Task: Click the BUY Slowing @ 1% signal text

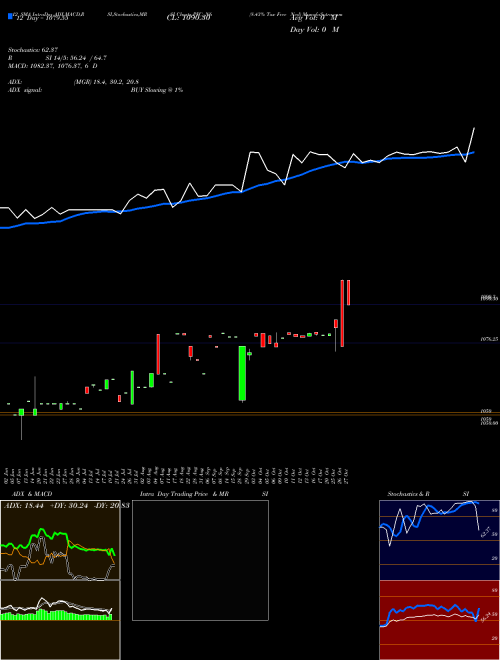Action: [x=157, y=90]
